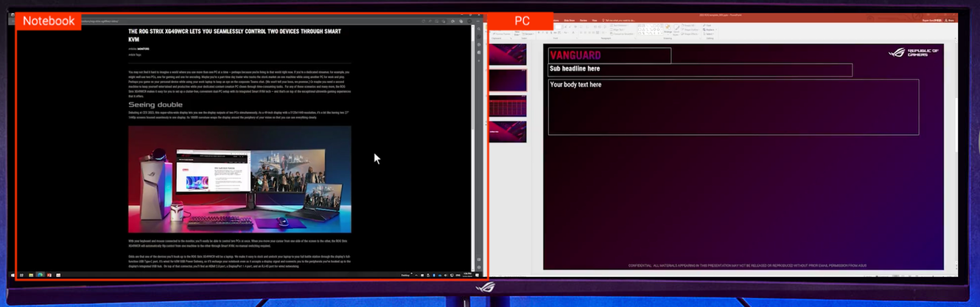Click Quick Styles in the Drawing group
980x307 pixels.
click(676, 29)
